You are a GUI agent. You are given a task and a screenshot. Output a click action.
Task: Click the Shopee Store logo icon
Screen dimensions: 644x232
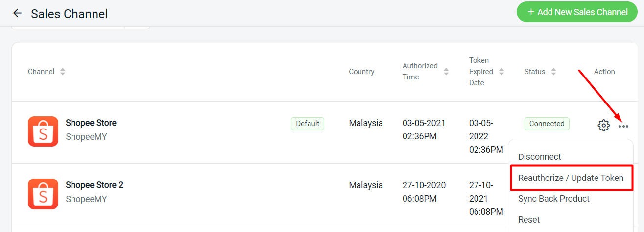coord(43,131)
